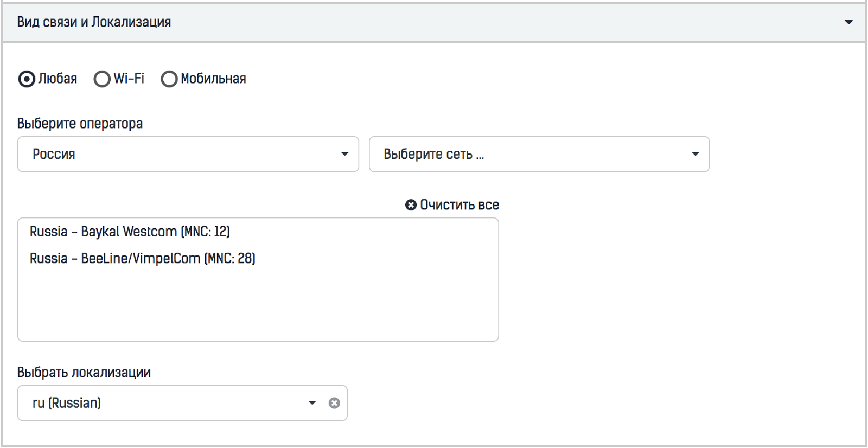
Task: Click the caret arrow in network selector
Action: pos(695,154)
